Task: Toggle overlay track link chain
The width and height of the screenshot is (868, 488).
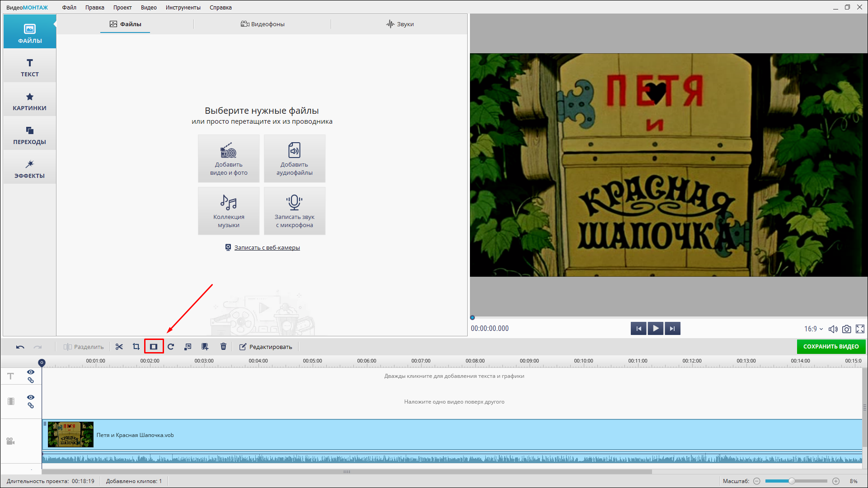Action: (x=31, y=405)
